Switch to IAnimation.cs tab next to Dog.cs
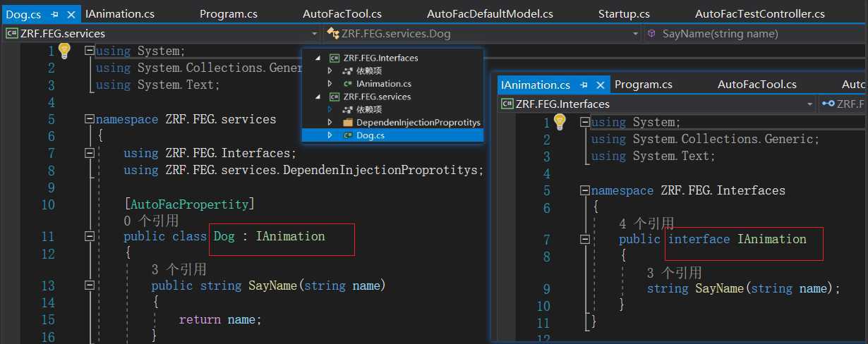 [x=119, y=13]
